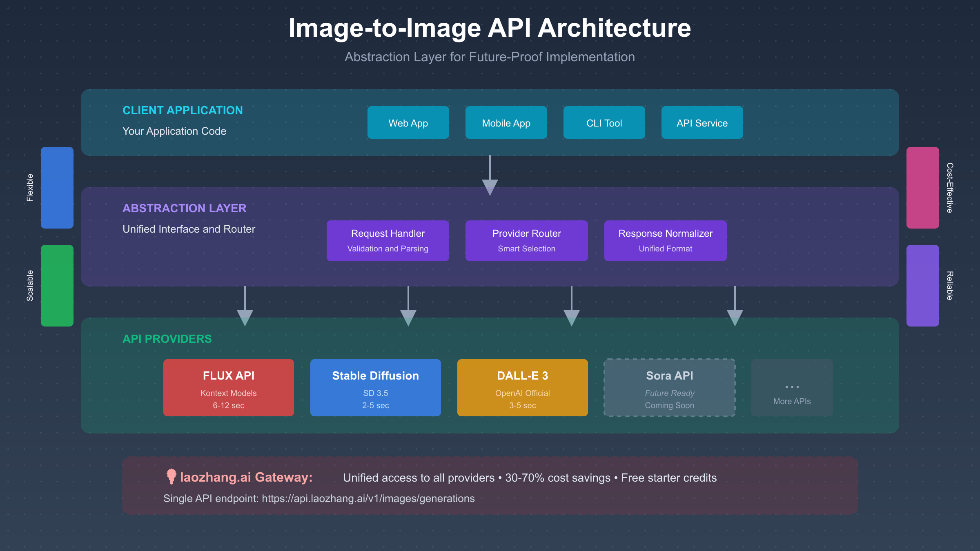Click the api.laozhang.ai endpoint URL text
This screenshot has width=980, height=551.
tap(368, 498)
